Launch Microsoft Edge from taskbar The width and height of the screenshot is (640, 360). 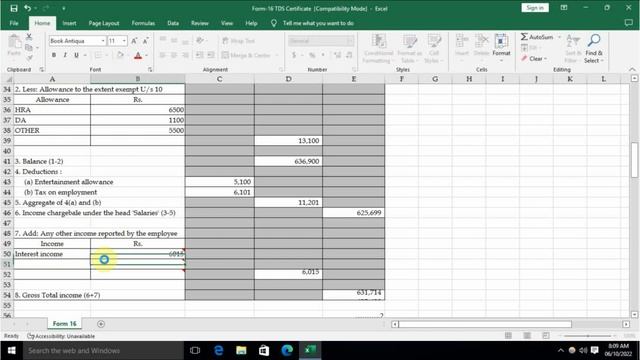pos(287,350)
